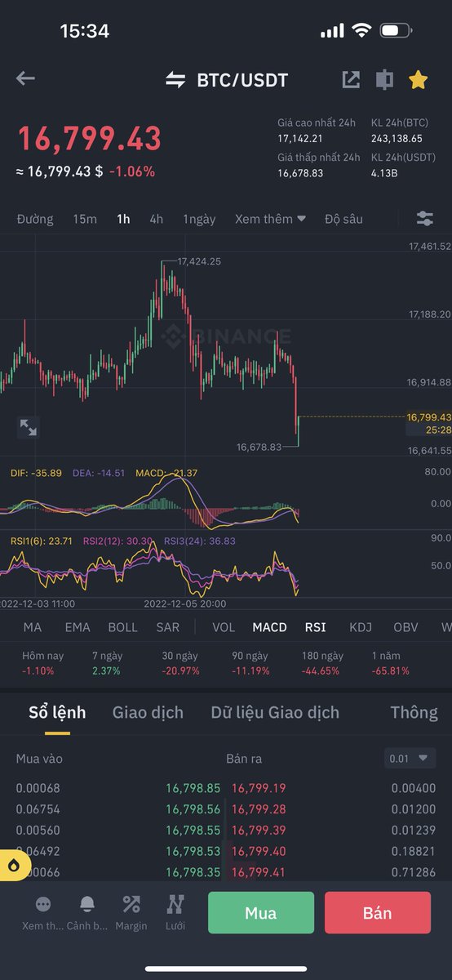The height and width of the screenshot is (980, 452).
Task: Open the 0.01 price precision dropdown
Action: click(x=410, y=759)
